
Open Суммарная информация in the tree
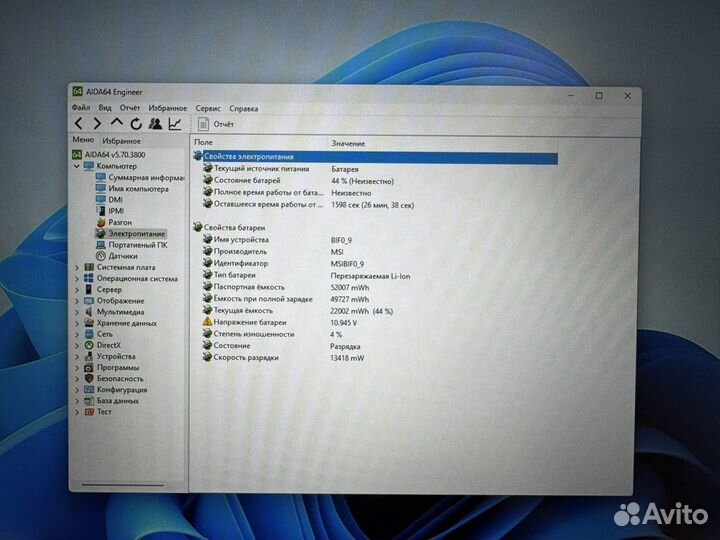point(138,177)
